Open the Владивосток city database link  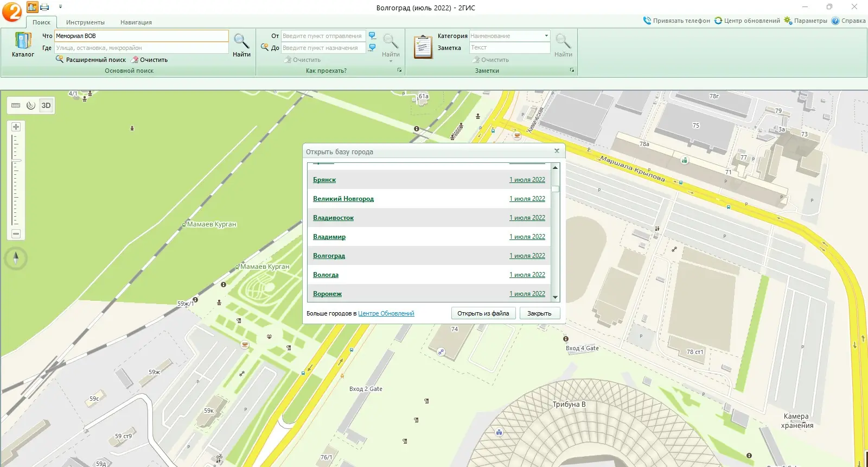[333, 218]
